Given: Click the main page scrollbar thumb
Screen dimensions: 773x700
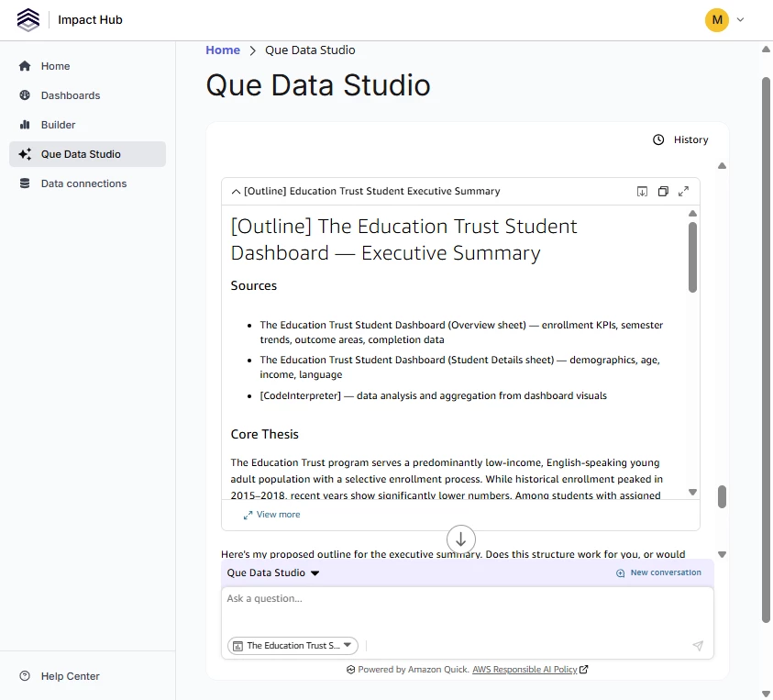Looking at the screenshot, I should click(x=766, y=350).
